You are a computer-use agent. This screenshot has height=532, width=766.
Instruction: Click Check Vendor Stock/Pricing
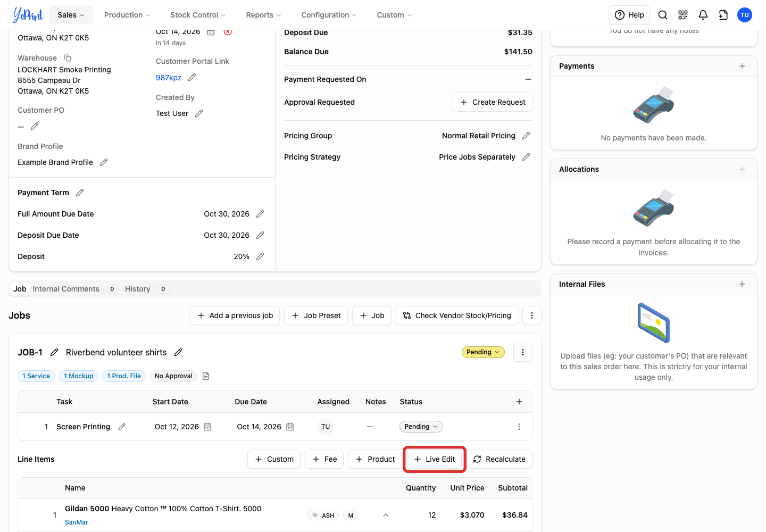pos(457,315)
